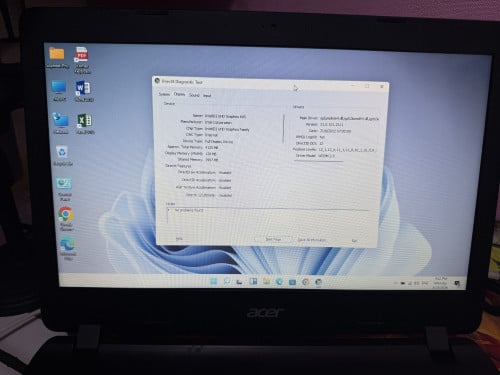Image resolution: width=500 pixels, height=375 pixels.
Task: Open taskbar Search icon
Action: pos(227,282)
